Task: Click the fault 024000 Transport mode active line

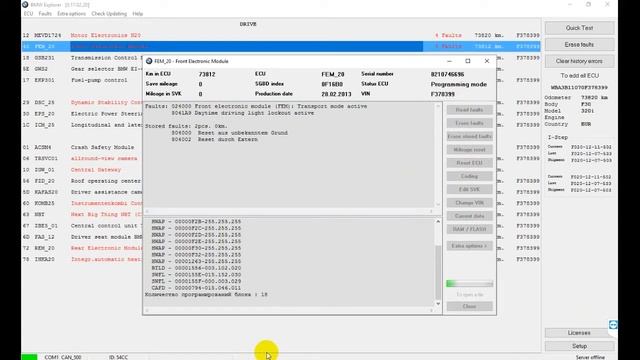Action: coord(269,106)
